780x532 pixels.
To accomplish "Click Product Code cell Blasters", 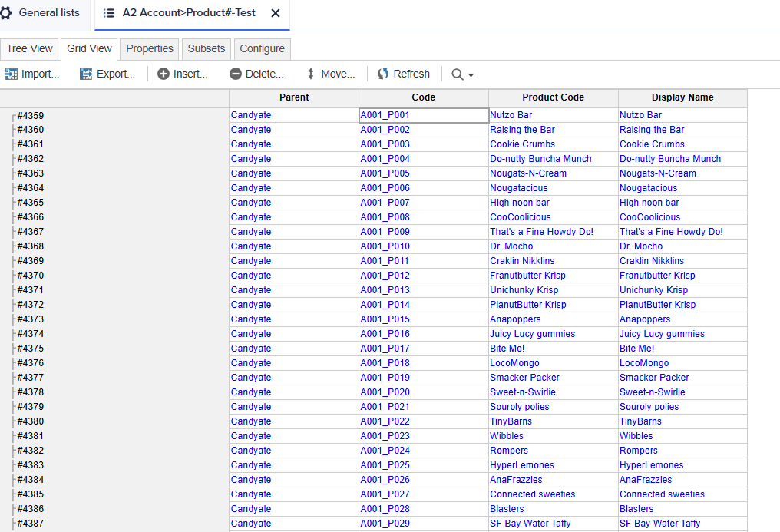I will (x=554, y=509).
